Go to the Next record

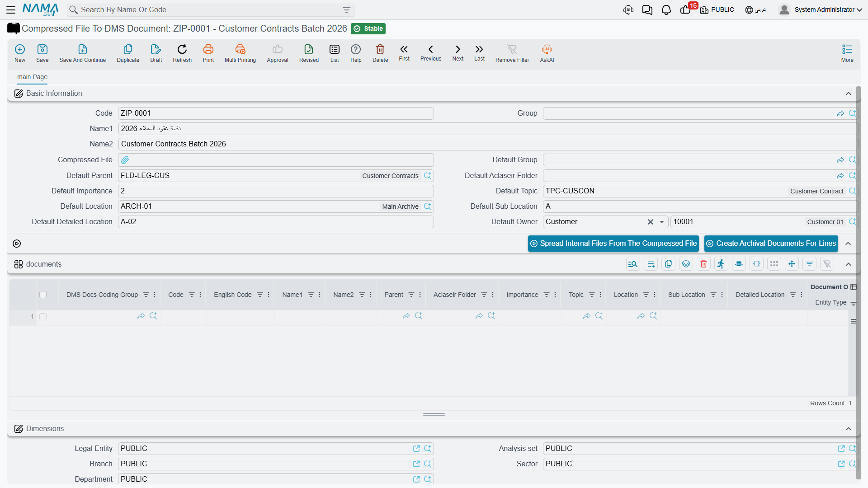click(458, 53)
